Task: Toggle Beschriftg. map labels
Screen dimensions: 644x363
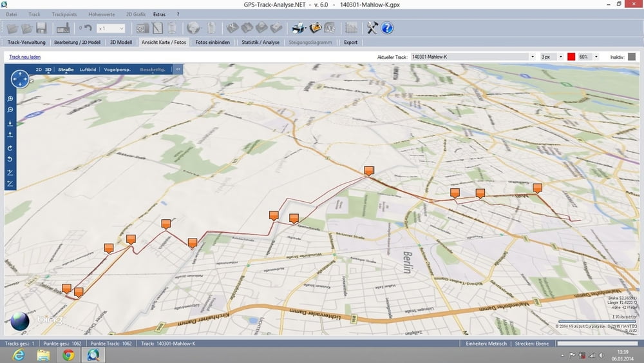Action: (x=153, y=70)
